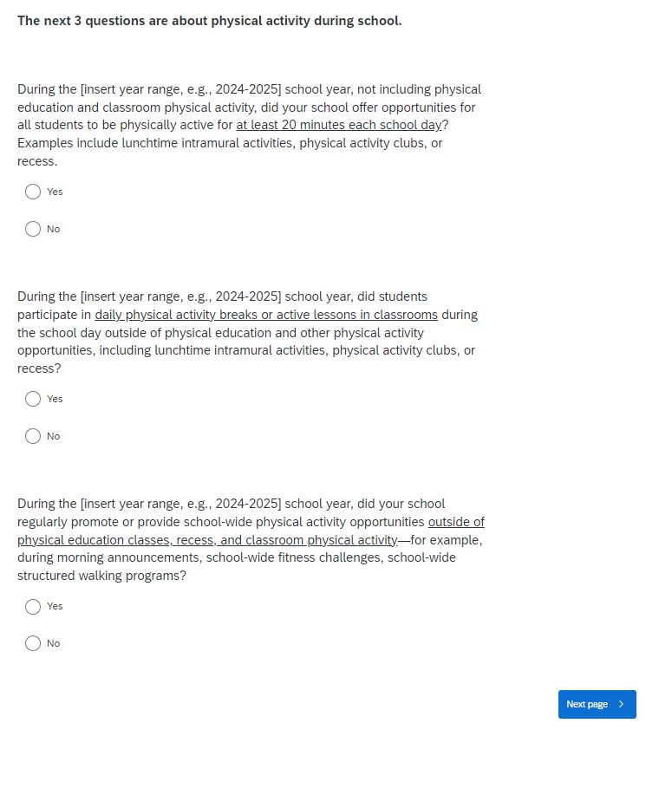Select No for 20 minutes daily activity question
This screenshot has height=808, width=672.
[x=33, y=229]
